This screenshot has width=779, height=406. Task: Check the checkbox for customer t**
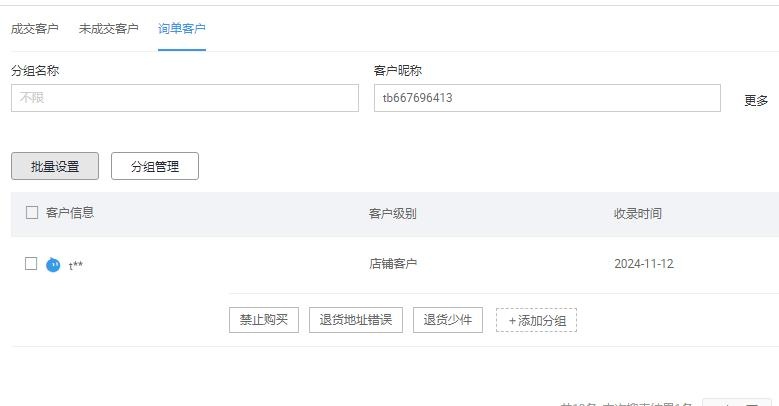tap(31, 263)
